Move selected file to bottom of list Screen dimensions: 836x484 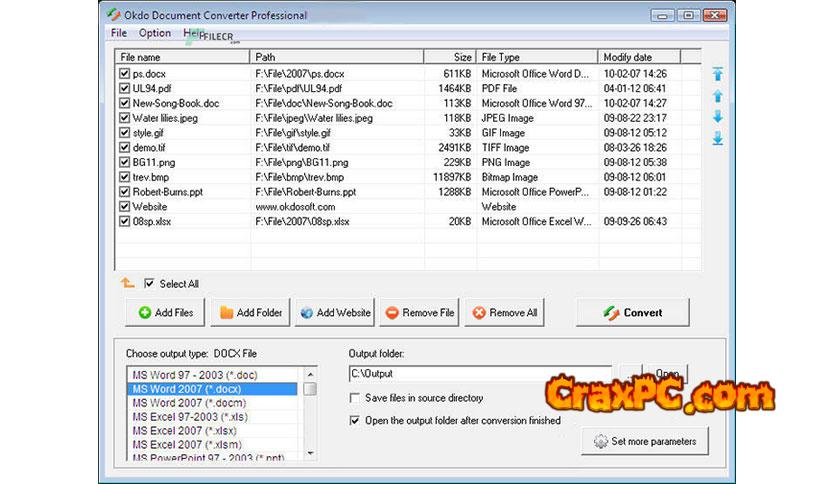pyautogui.click(x=717, y=138)
